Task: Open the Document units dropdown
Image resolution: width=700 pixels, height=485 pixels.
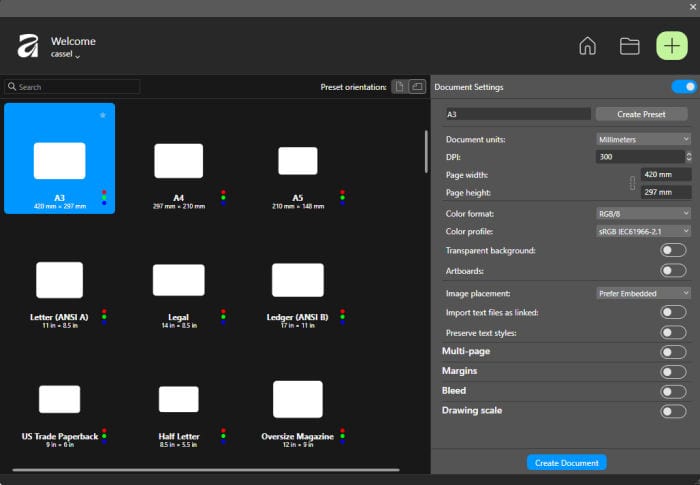Action: [x=643, y=139]
